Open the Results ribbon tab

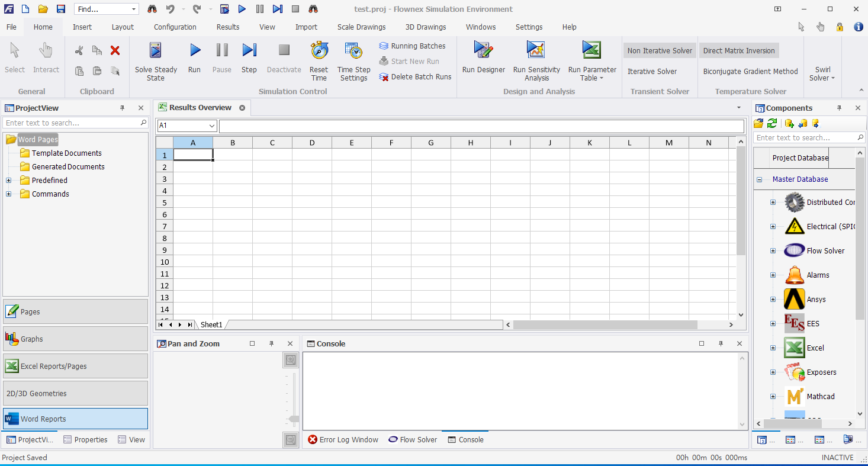[228, 27]
